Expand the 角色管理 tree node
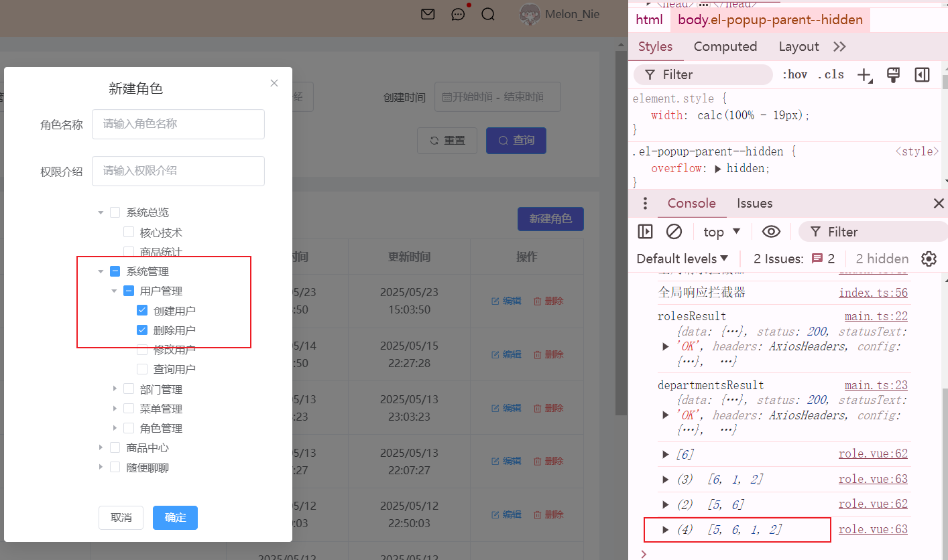 pyautogui.click(x=114, y=428)
